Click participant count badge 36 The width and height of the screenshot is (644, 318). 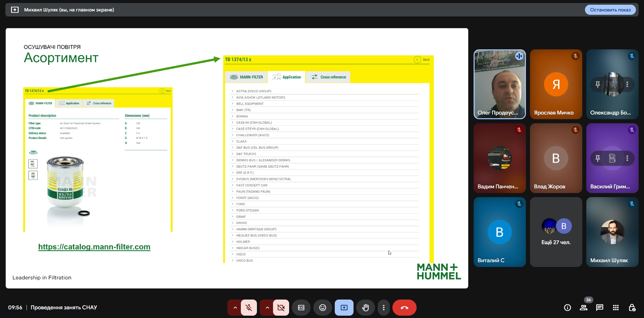click(588, 300)
